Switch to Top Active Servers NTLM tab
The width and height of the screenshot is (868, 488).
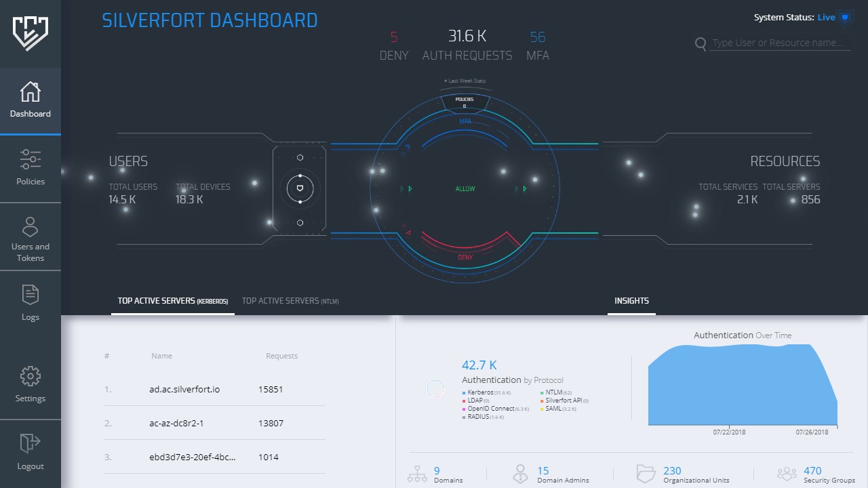point(290,301)
